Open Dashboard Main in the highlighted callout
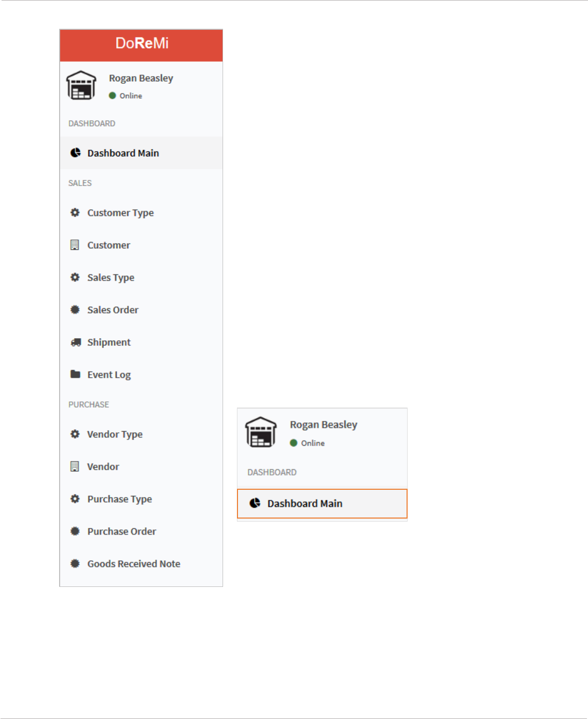Screen dimensions: 588x719 pyautogui.click(x=322, y=504)
